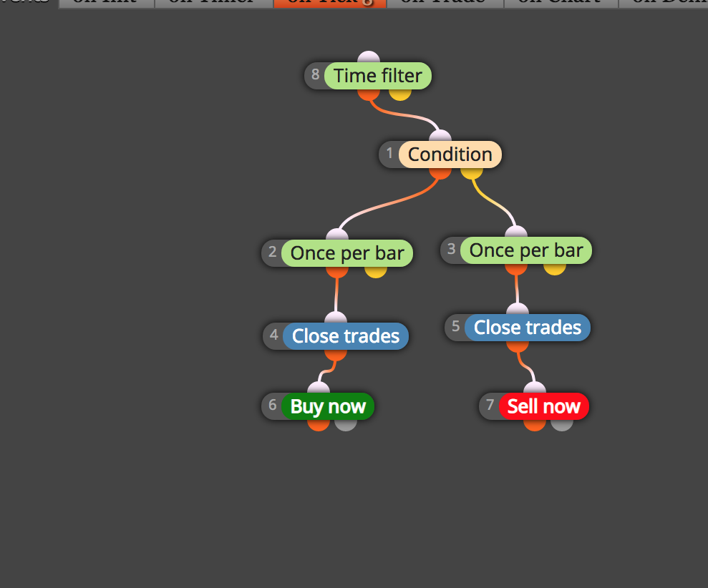The width and height of the screenshot is (708, 588).
Task: Select the wire from block 3 to Close trades 5
Action: click(x=517, y=289)
